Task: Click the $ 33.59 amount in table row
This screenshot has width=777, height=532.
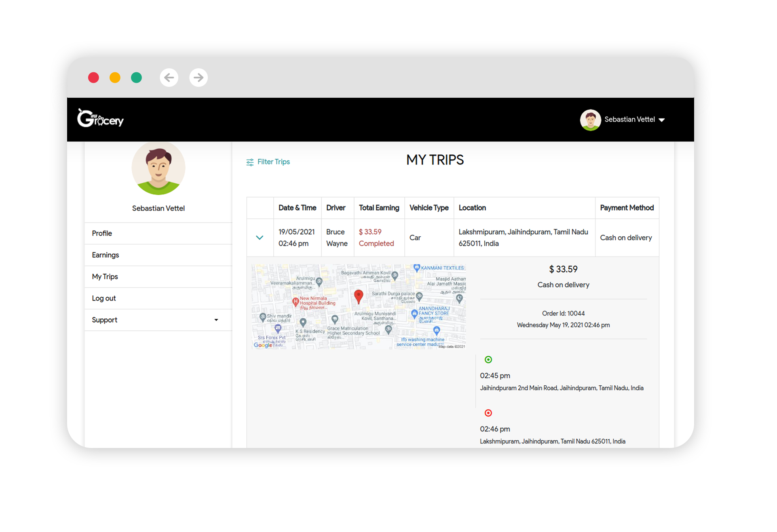Action: pos(370,232)
